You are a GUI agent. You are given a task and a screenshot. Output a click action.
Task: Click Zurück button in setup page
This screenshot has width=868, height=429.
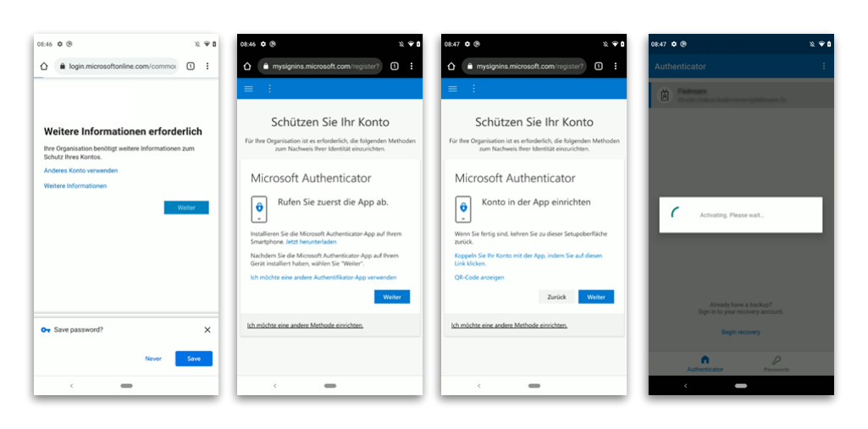(x=557, y=297)
